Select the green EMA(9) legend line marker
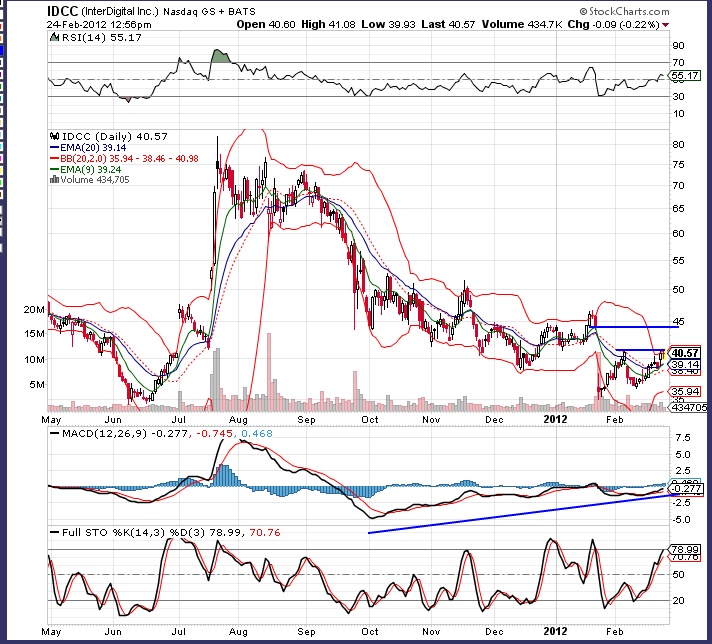 [54, 169]
